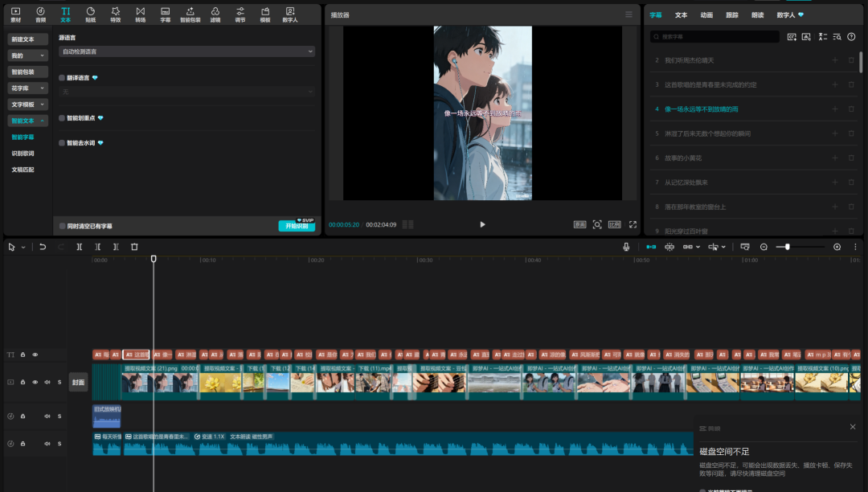Open the player hamburger menu
The height and width of the screenshot is (492, 868).
tap(628, 14)
